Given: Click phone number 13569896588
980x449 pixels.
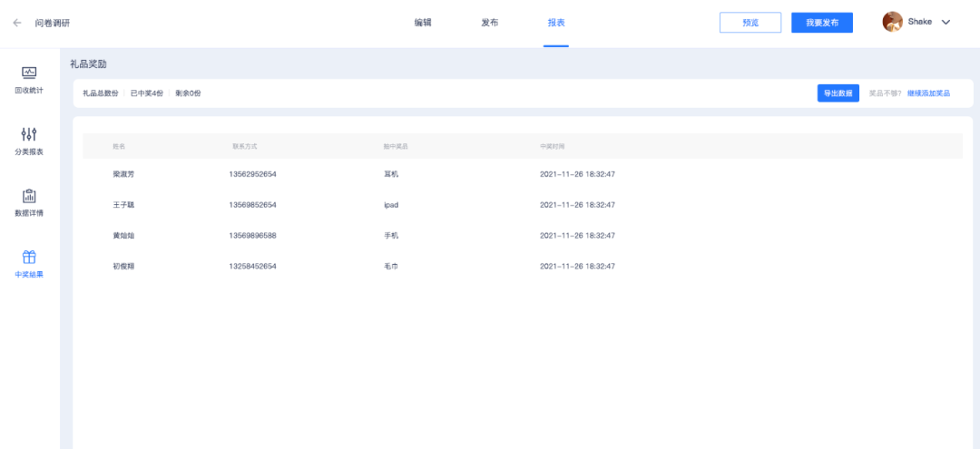Looking at the screenshot, I should pyautogui.click(x=252, y=236).
